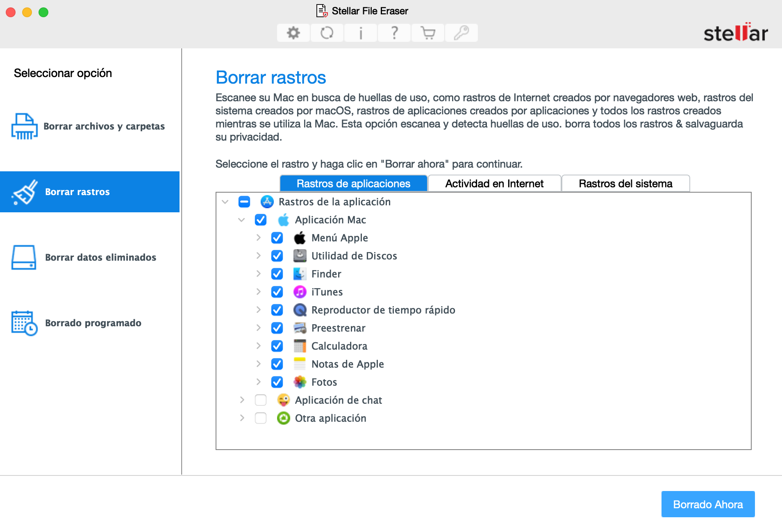Click the calendar clock icon for Borrado programado

[x=25, y=323]
